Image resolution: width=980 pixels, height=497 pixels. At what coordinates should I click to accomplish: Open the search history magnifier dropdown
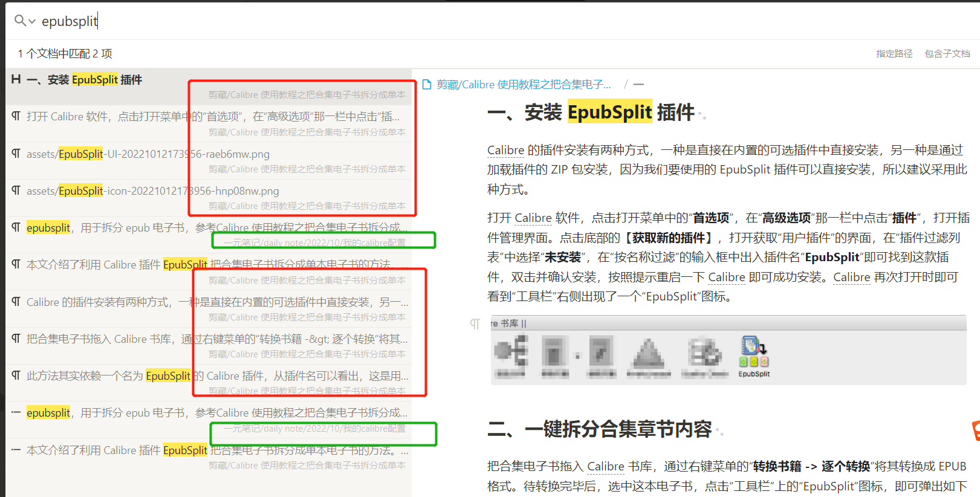click(x=24, y=21)
